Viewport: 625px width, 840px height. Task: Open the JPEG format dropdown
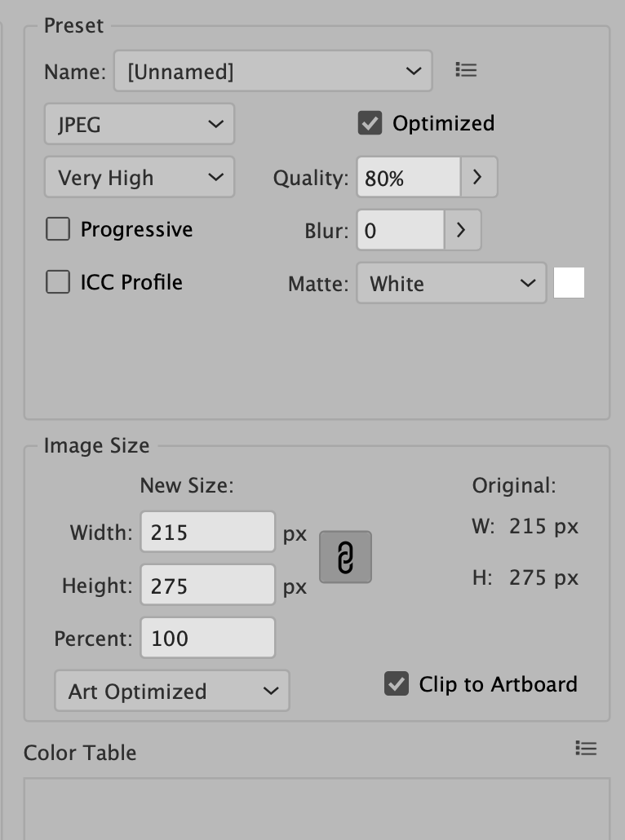click(139, 124)
